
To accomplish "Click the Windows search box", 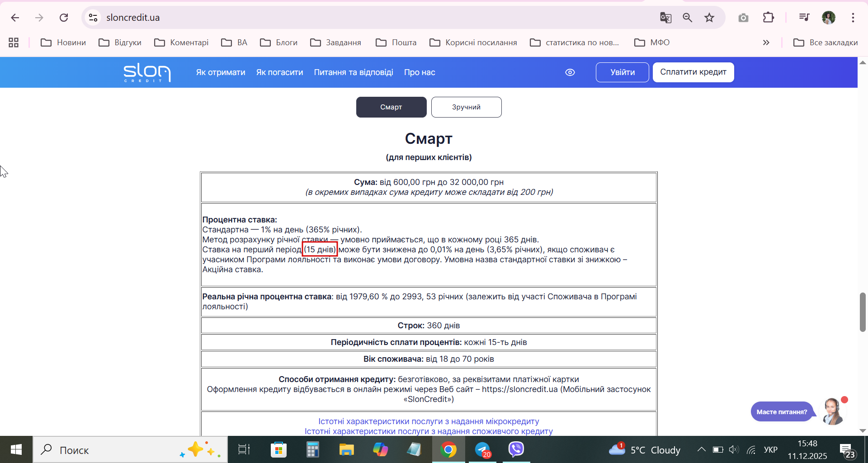I will coord(130,449).
